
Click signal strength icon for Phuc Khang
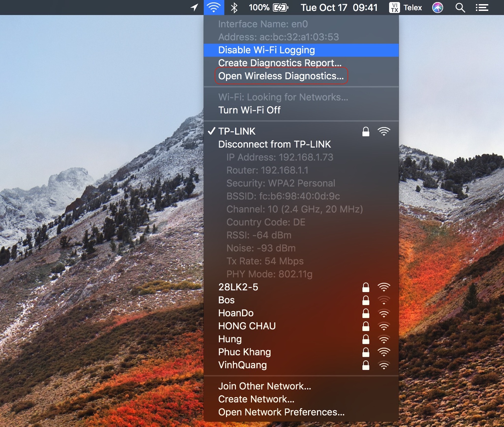(384, 352)
